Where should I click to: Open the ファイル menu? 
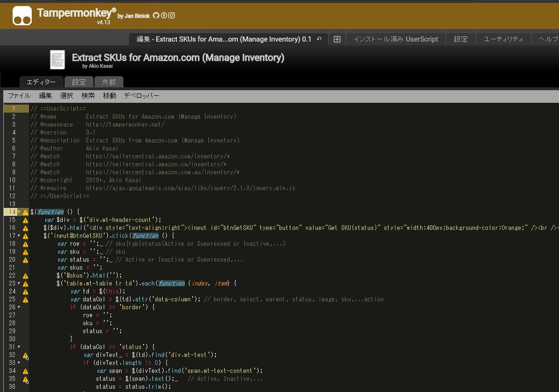(19, 95)
